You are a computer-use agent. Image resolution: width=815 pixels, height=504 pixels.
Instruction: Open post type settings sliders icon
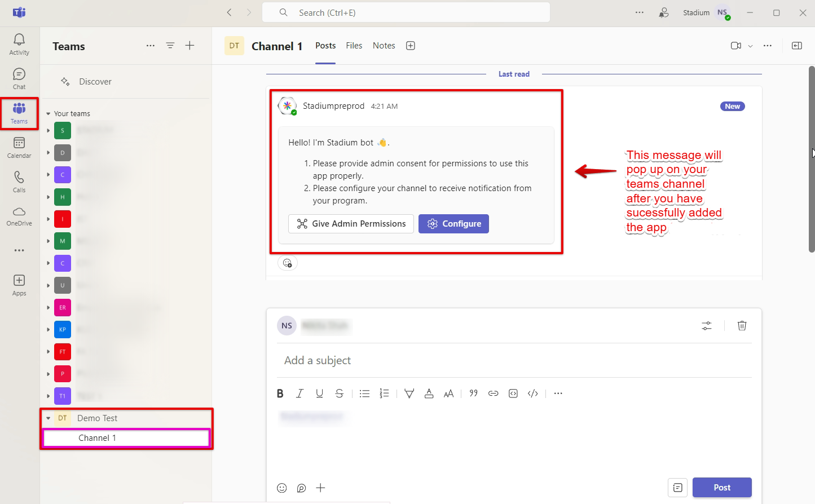pyautogui.click(x=706, y=326)
